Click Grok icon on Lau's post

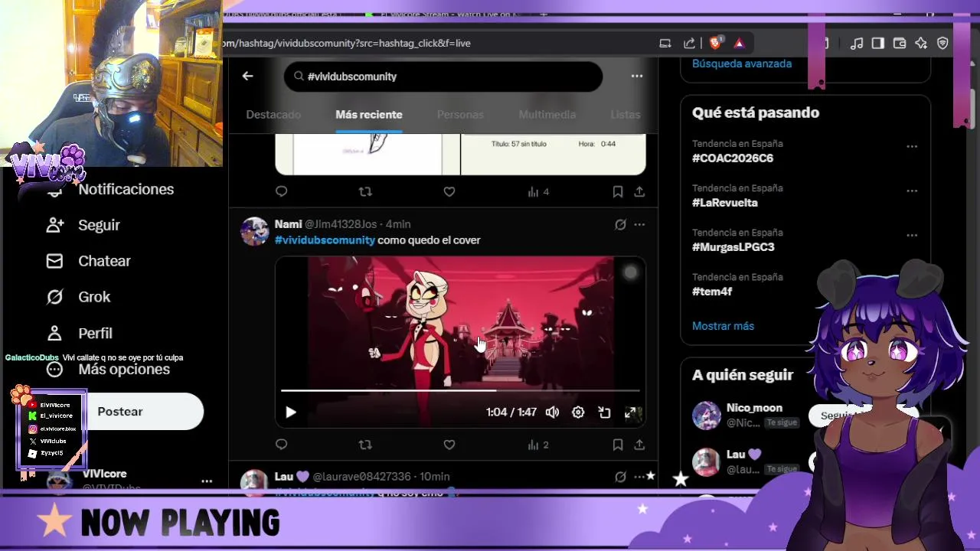point(620,477)
